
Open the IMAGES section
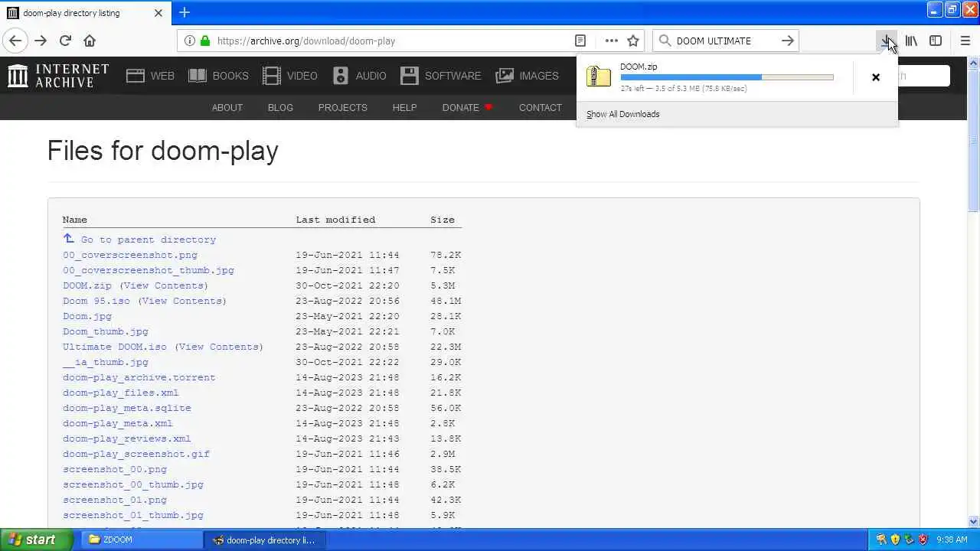tap(528, 76)
